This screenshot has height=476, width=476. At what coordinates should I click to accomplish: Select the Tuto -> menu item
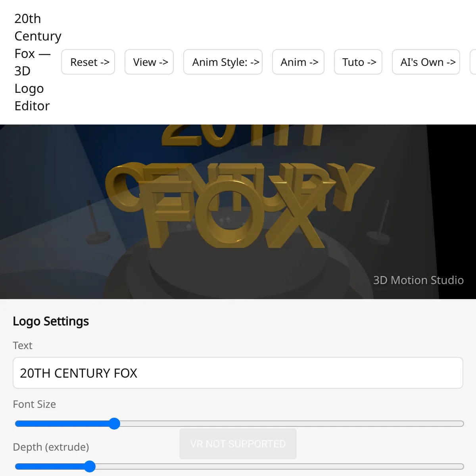click(358, 62)
